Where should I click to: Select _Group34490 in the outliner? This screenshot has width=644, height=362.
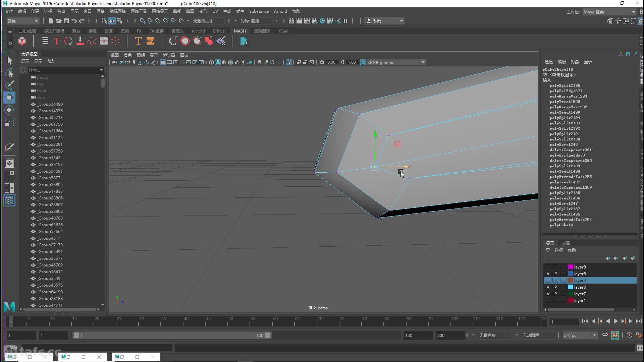(50, 104)
